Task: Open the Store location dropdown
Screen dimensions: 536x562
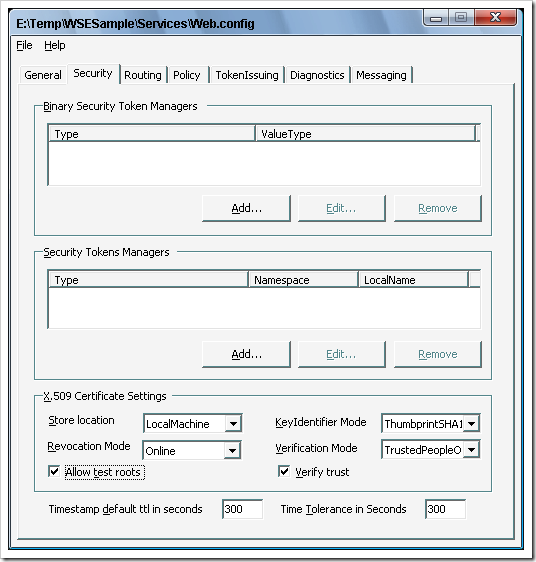Action: point(233,424)
